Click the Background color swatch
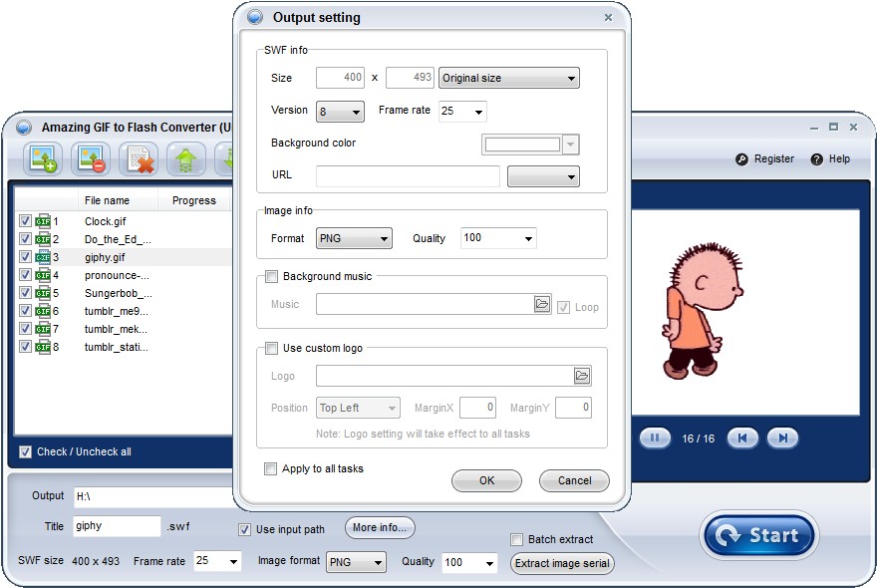This screenshot has width=877, height=588. (x=522, y=145)
